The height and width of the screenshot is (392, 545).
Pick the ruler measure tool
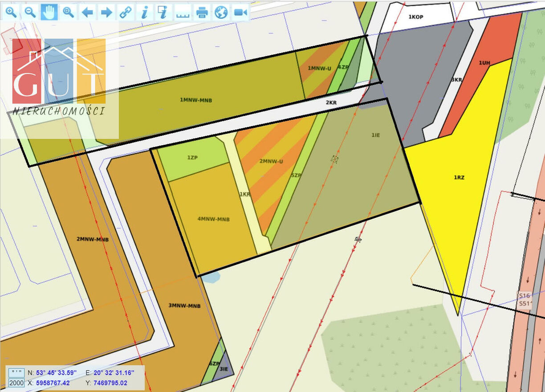click(x=183, y=13)
